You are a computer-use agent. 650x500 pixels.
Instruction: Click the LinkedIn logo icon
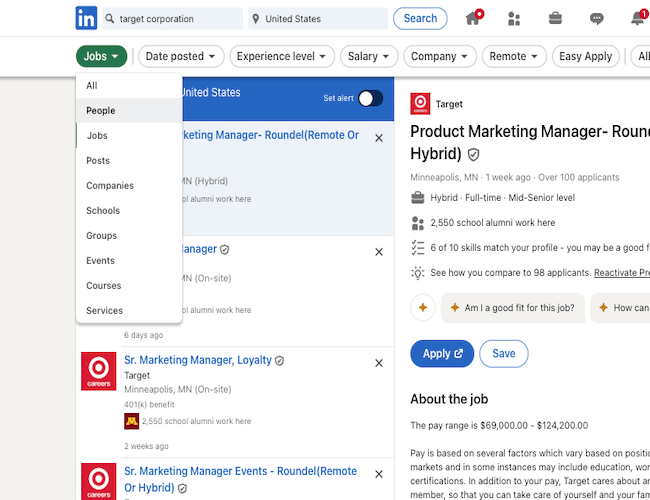(87, 18)
